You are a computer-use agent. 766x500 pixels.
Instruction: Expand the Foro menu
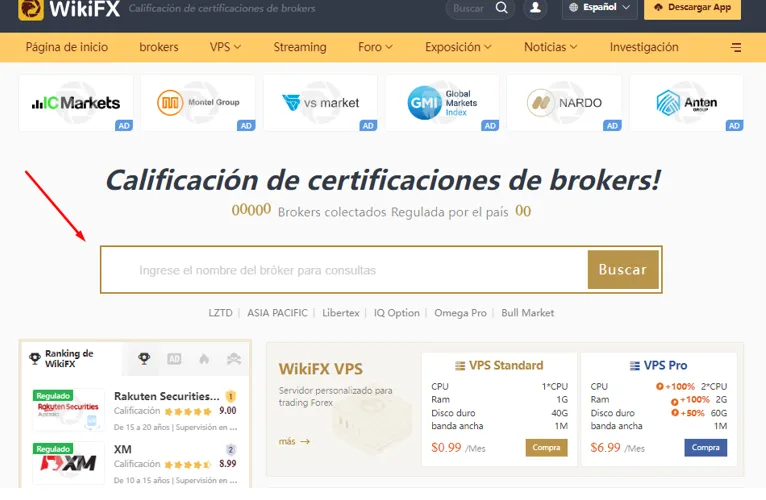click(375, 47)
